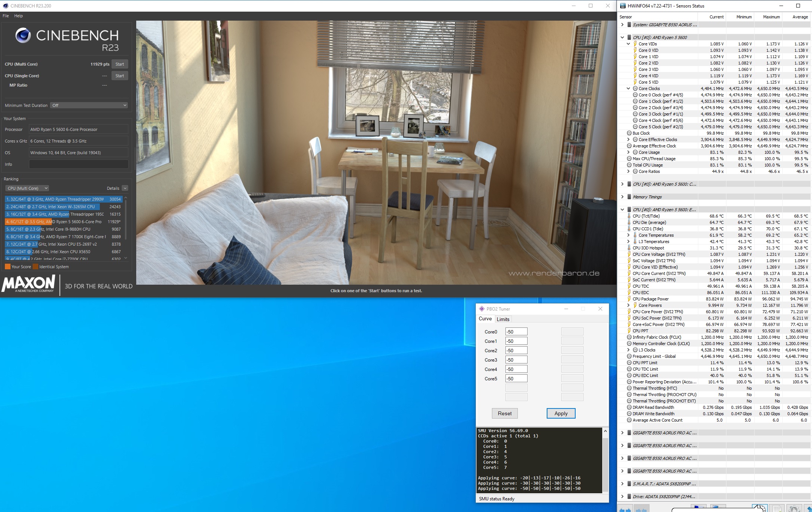Collapse the Core VIDs tree group

629,44
